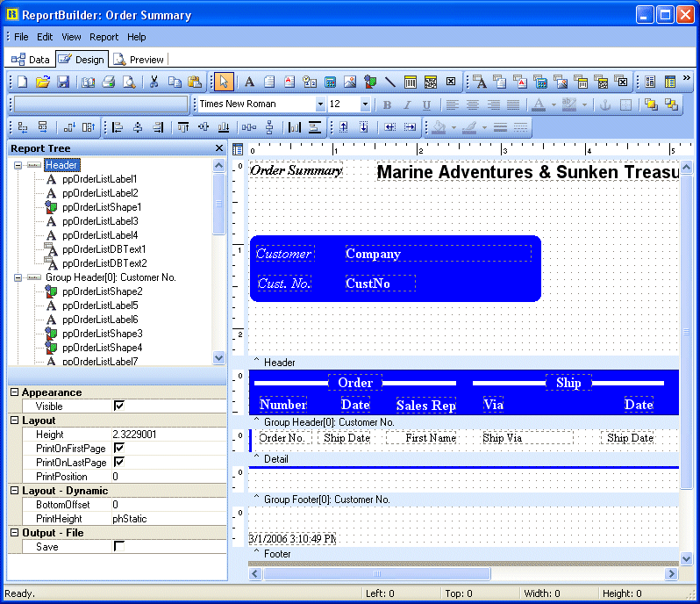Image resolution: width=700 pixels, height=604 pixels.
Task: Select the DBText data component tool
Action: point(480,82)
